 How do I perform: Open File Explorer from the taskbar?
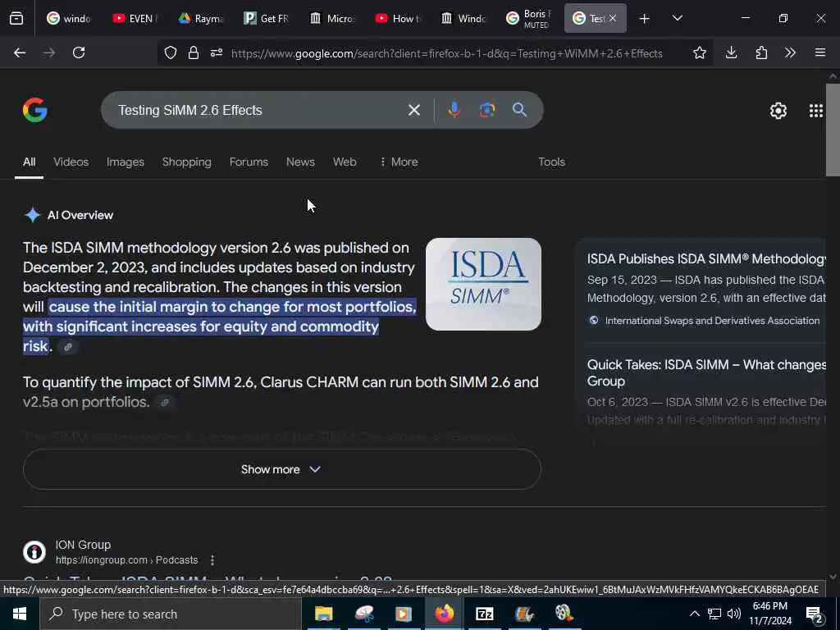pyautogui.click(x=323, y=614)
